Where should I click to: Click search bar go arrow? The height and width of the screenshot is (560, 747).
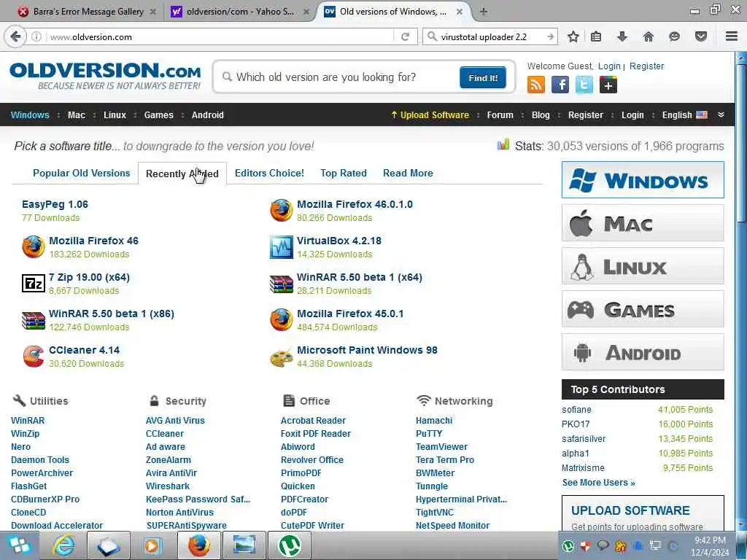pyautogui.click(x=550, y=36)
